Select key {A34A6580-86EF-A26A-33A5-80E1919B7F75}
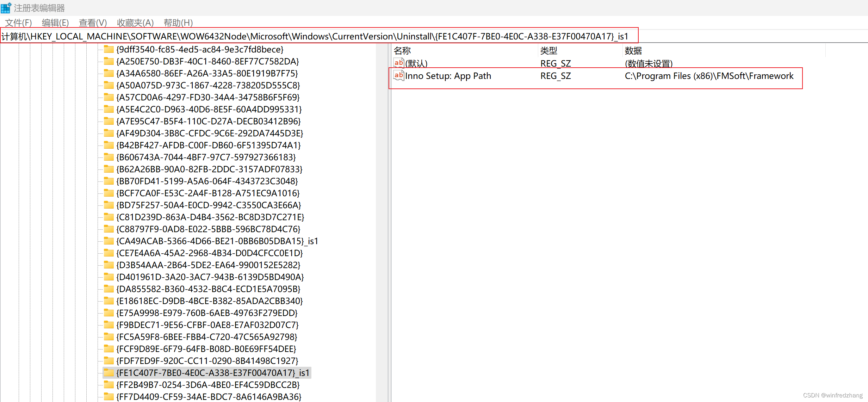This screenshot has height=402, width=868. [207, 73]
